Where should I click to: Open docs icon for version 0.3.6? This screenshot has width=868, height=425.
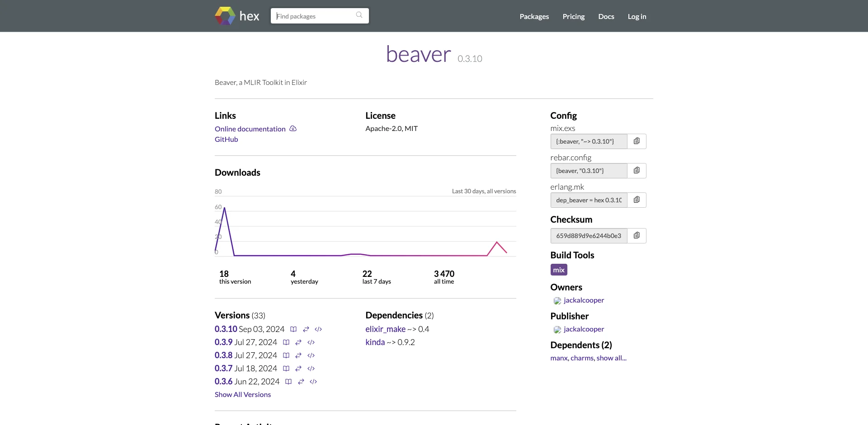point(288,382)
